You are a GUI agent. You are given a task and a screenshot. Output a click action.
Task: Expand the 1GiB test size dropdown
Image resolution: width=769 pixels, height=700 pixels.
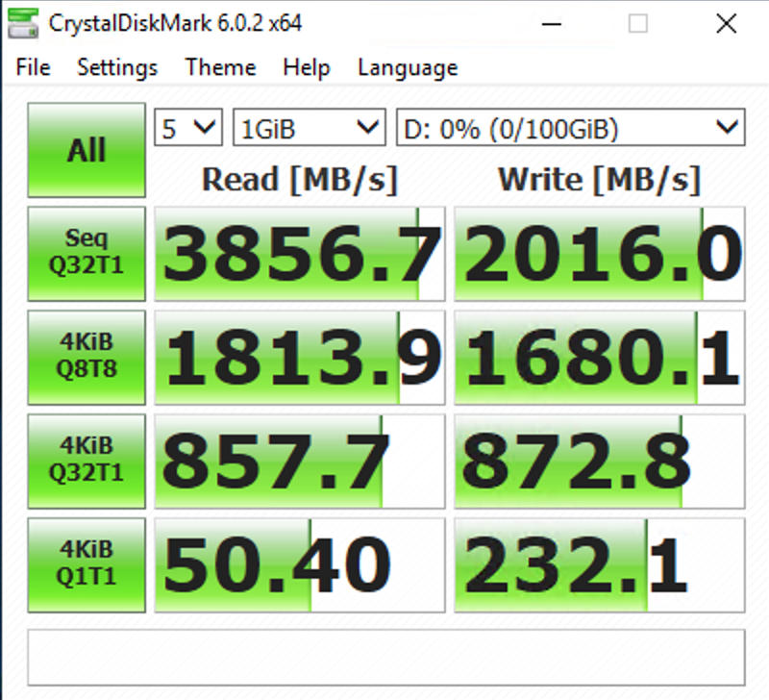click(309, 128)
